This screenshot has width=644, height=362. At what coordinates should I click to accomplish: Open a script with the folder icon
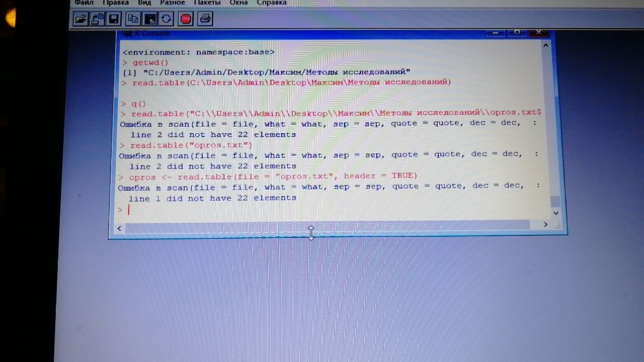point(80,19)
